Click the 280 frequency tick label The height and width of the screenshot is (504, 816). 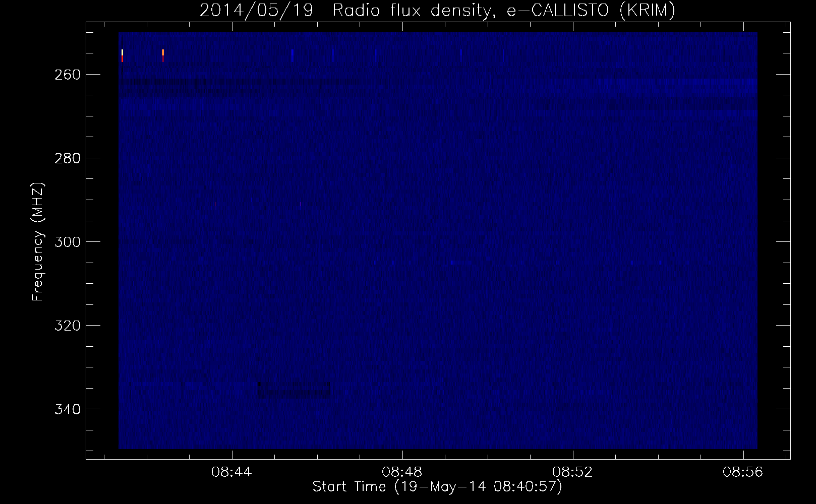(67, 158)
